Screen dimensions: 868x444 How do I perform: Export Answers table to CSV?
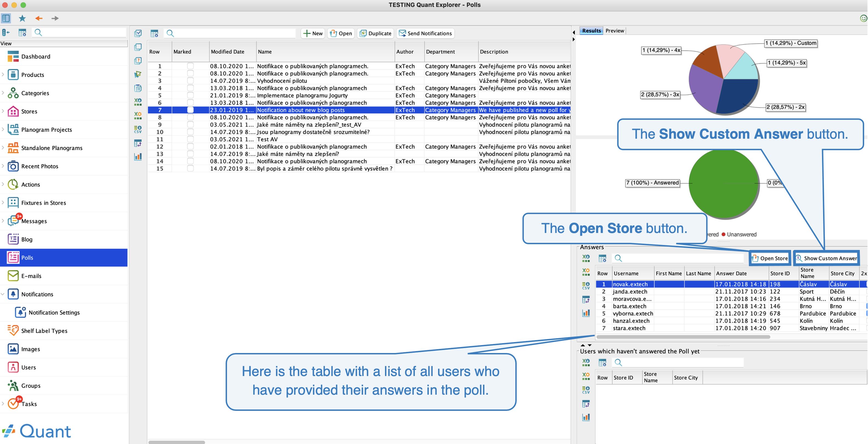tap(586, 285)
